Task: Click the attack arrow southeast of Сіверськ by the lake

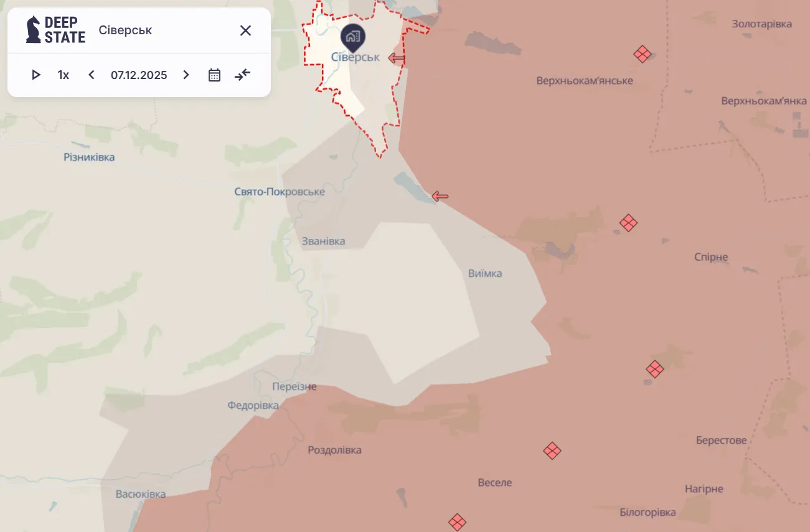Action: click(440, 197)
